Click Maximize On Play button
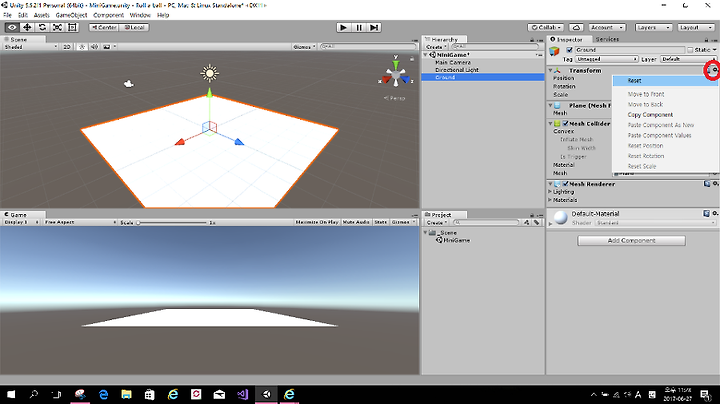 pos(317,222)
